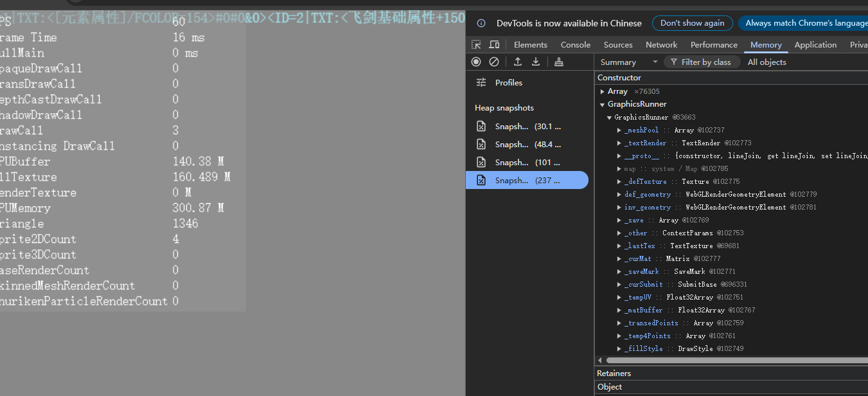Open the Network tab
This screenshot has width=868, height=396.
coord(661,44)
